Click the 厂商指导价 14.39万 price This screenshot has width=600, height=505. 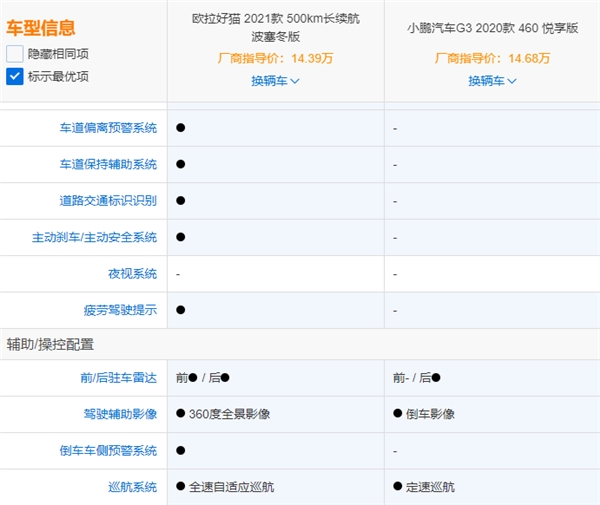(x=276, y=58)
